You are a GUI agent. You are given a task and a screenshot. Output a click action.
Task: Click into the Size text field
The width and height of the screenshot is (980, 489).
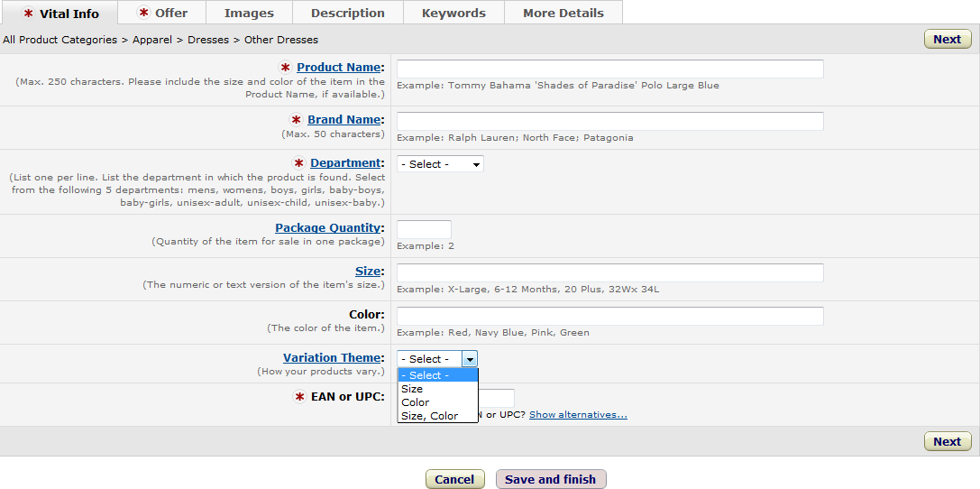point(609,272)
